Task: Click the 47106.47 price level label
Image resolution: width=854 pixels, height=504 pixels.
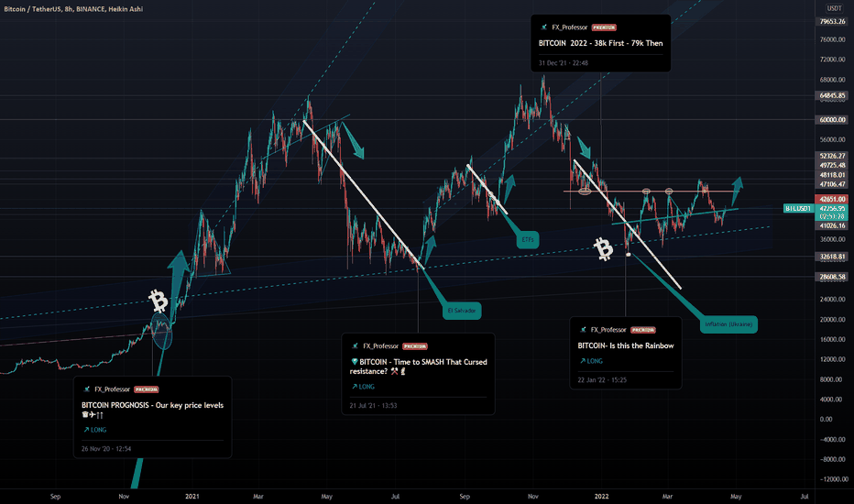Action: [x=832, y=185]
